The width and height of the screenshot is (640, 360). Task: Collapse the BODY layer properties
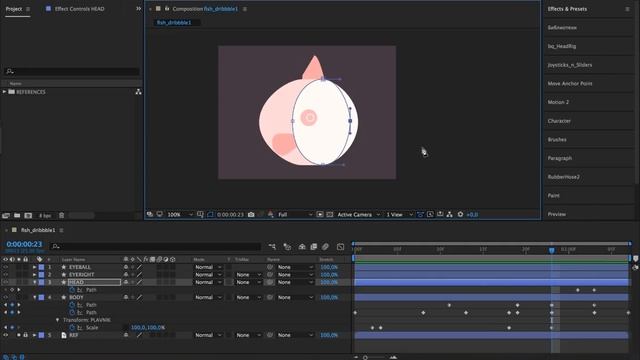35,298
